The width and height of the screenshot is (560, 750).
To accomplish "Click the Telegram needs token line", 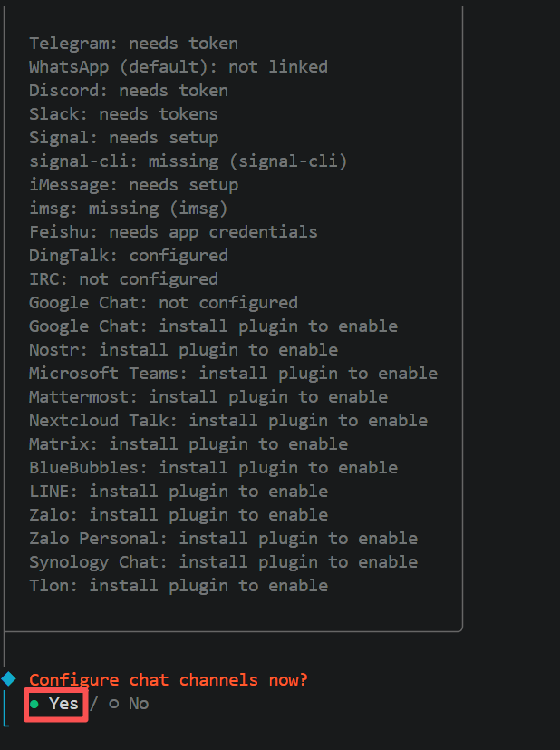I will point(133,44).
